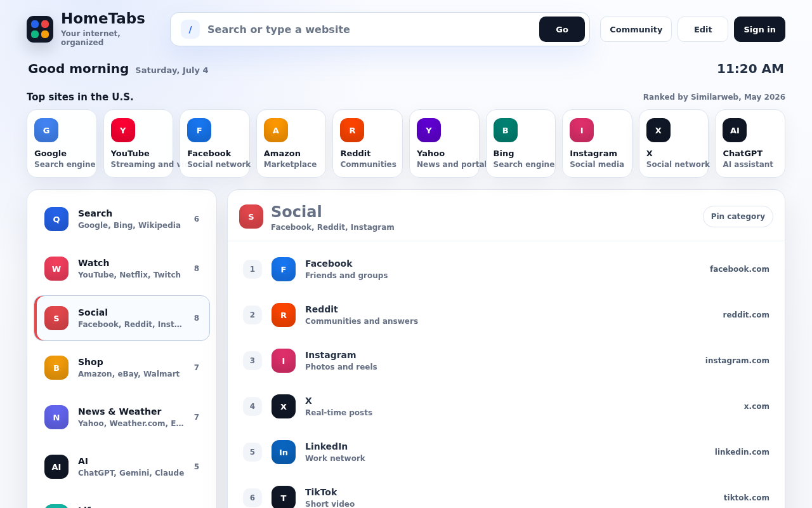
Task: Click the Sign in button
Action: pos(759,29)
